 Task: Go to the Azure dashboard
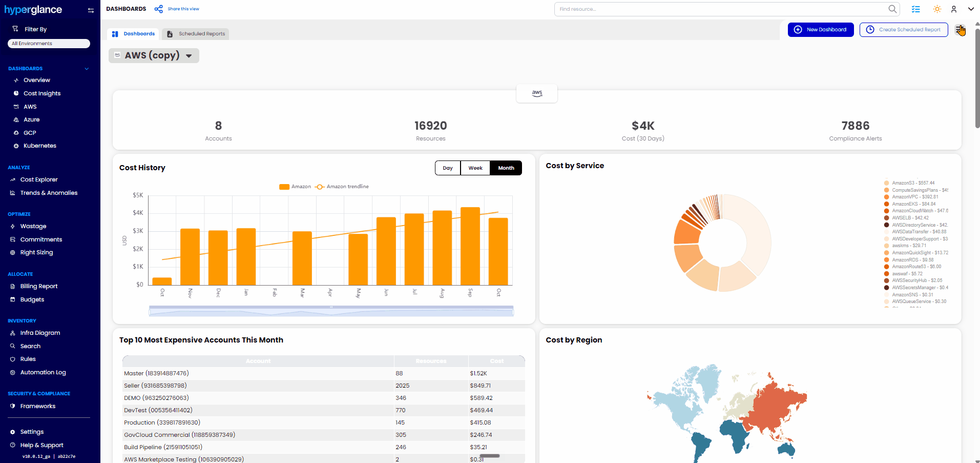pos(31,119)
